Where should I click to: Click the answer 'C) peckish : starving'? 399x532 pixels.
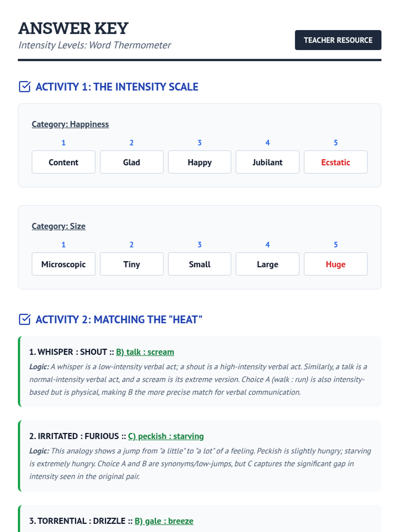coord(166,436)
